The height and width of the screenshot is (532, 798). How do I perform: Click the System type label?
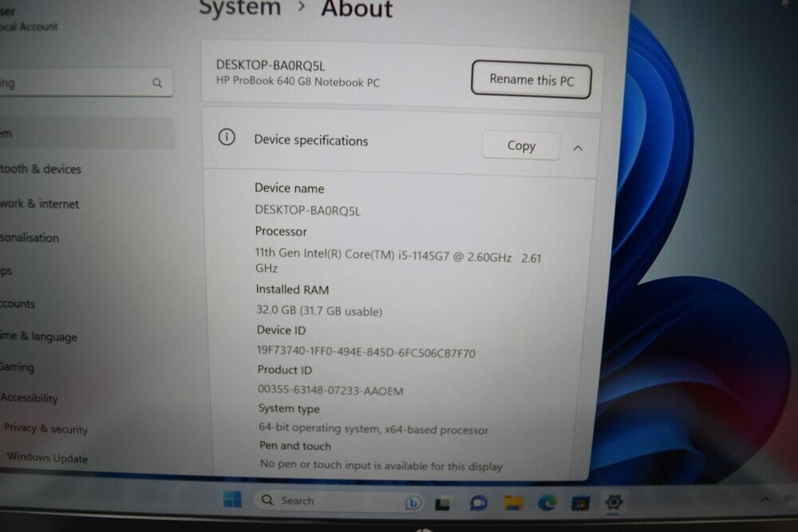click(289, 408)
